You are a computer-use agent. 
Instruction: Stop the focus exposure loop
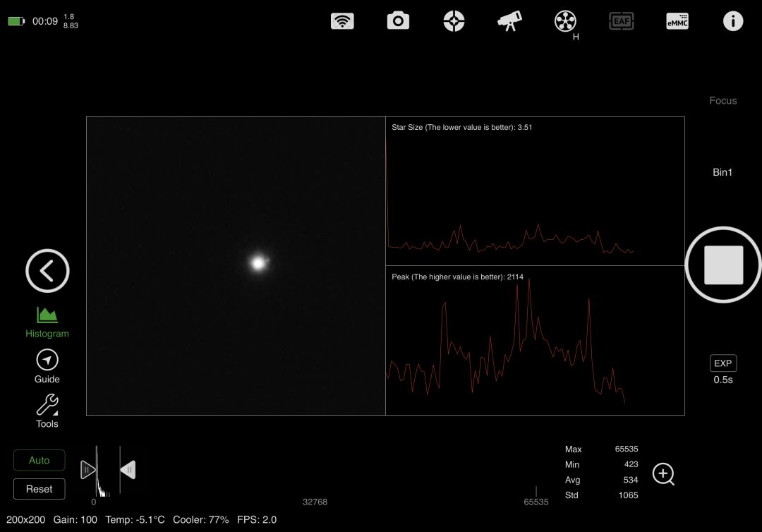pyautogui.click(x=723, y=265)
